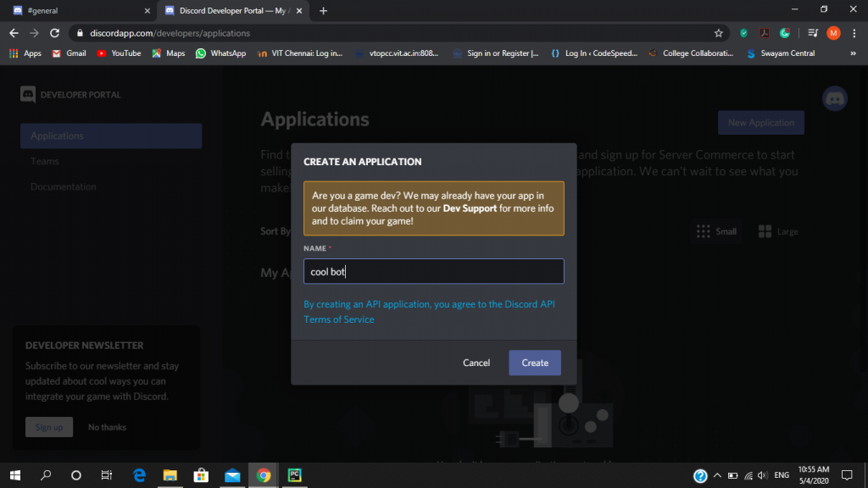This screenshot has width=868, height=488.
Task: Click the Create button
Action: [534, 362]
